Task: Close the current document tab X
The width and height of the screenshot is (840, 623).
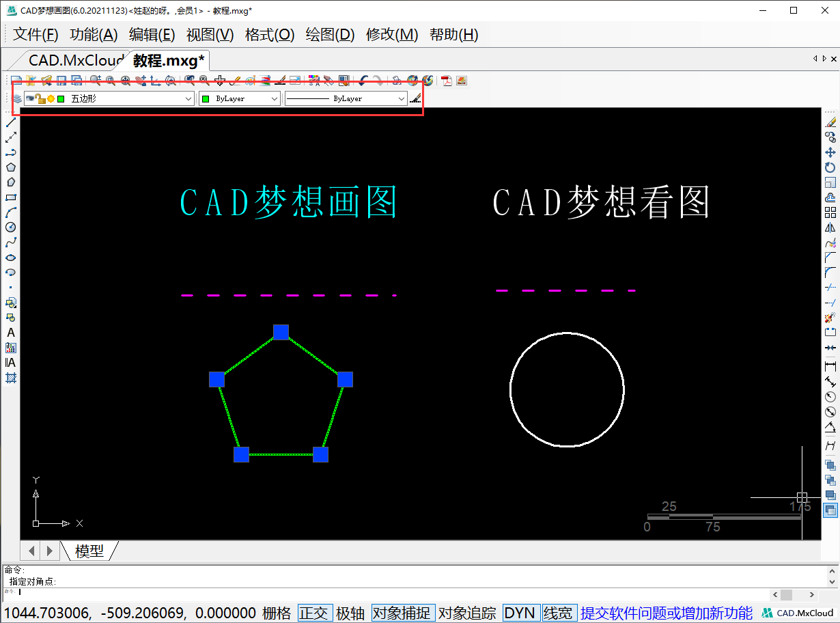Action: (832, 59)
